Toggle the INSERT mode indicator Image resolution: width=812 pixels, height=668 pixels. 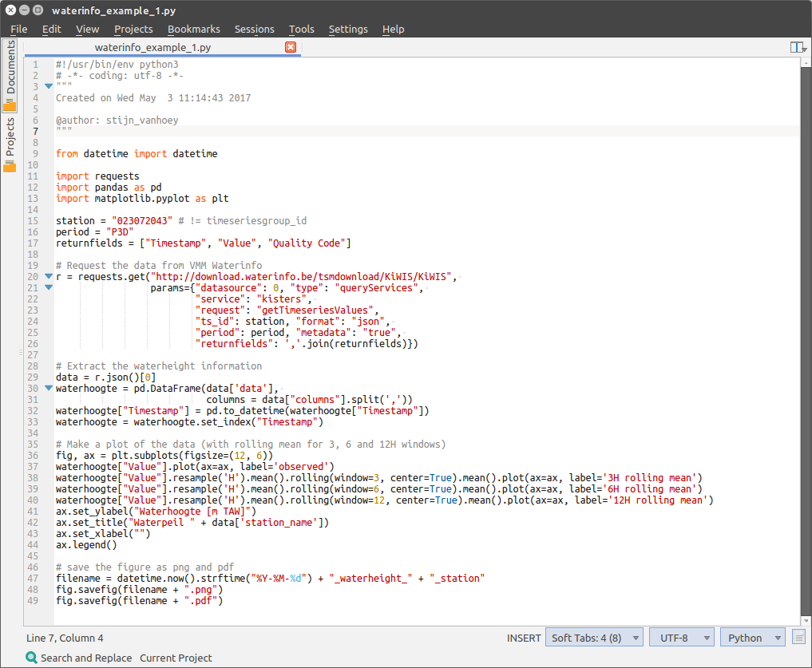pos(524,638)
